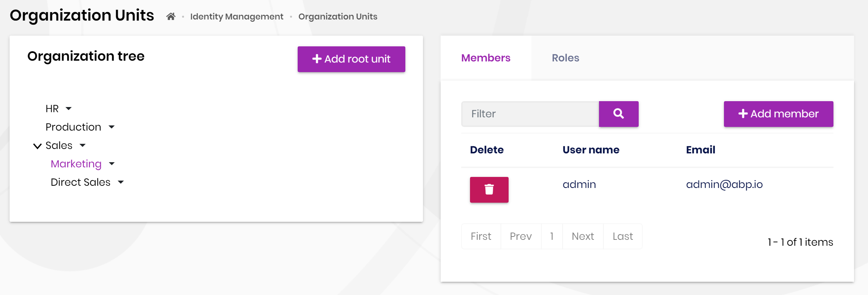Open the Marketing unit dropdown caret
This screenshot has height=295, width=868.
(112, 164)
